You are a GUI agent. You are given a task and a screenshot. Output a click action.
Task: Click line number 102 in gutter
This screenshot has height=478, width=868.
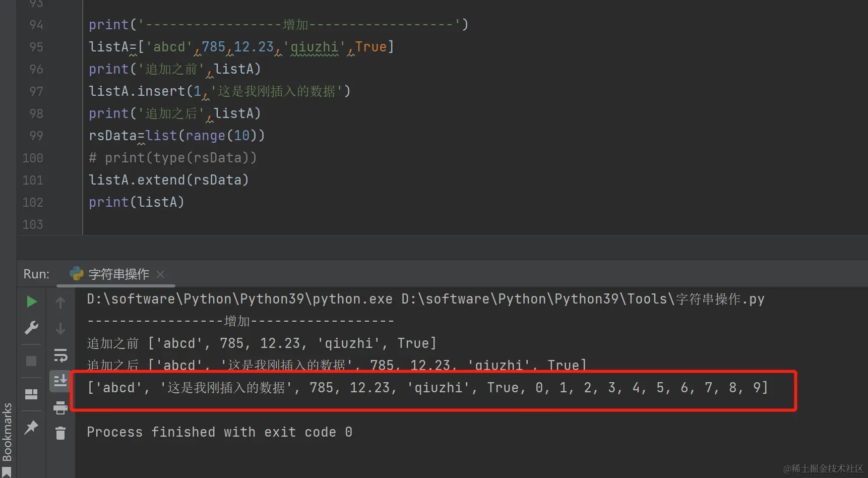(33, 202)
